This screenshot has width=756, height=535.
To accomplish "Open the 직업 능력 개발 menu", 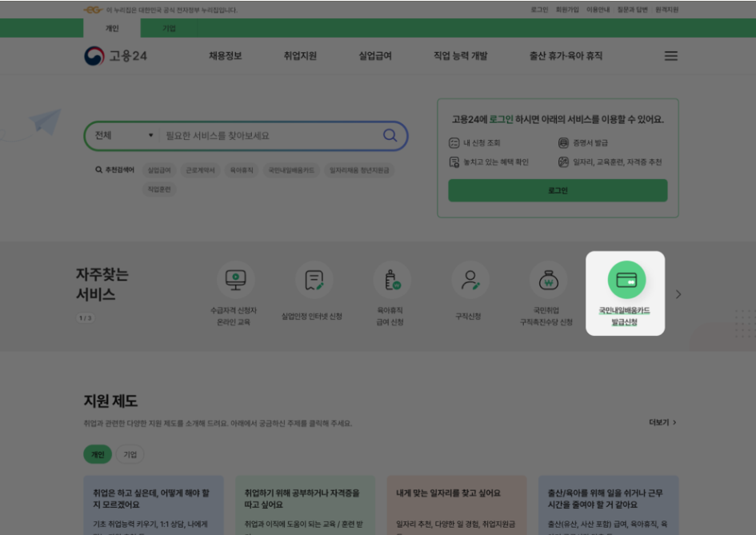I will pyautogui.click(x=461, y=56).
